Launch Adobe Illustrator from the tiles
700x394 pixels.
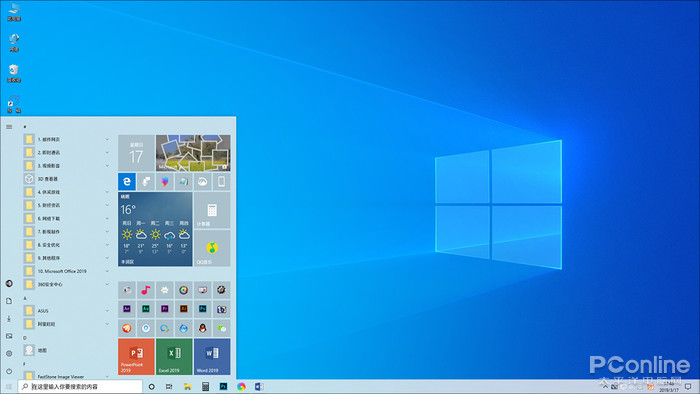183,309
